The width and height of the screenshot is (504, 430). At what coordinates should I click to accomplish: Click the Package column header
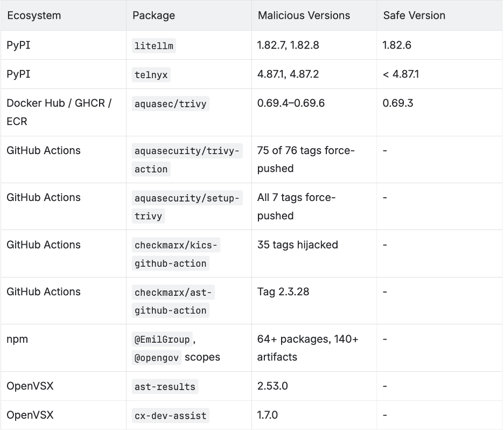tap(153, 16)
